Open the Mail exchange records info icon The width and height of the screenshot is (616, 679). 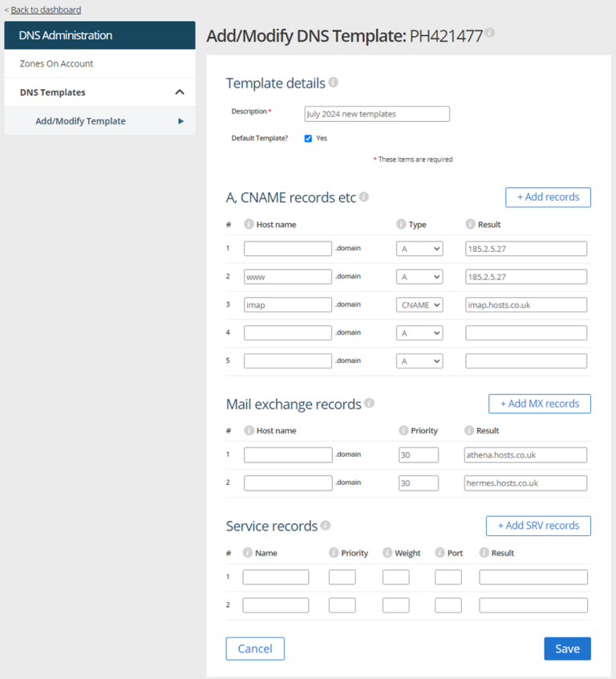(370, 405)
